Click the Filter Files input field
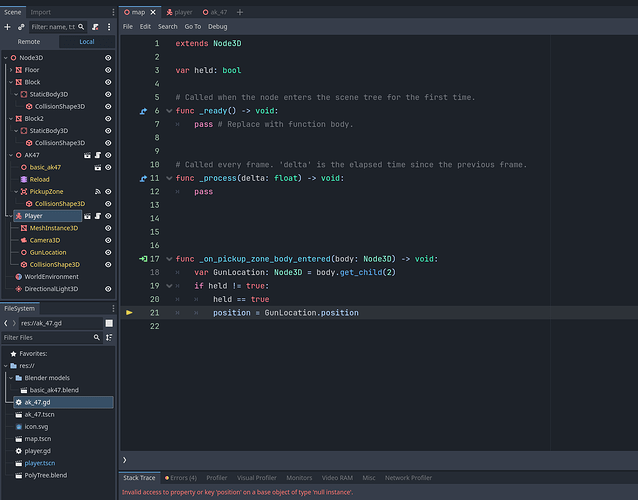The height and width of the screenshot is (500, 638). coord(52,337)
